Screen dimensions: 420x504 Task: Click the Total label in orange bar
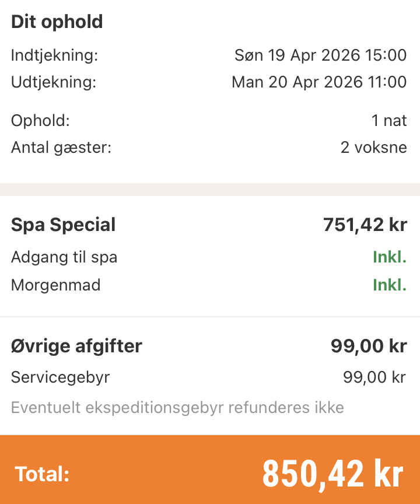pyautogui.click(x=42, y=474)
